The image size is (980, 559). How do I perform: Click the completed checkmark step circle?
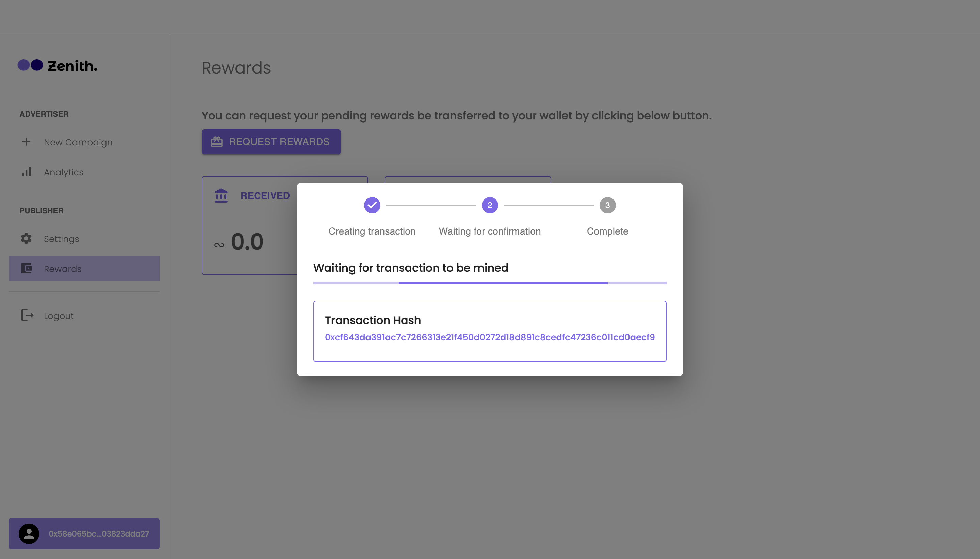pyautogui.click(x=372, y=205)
